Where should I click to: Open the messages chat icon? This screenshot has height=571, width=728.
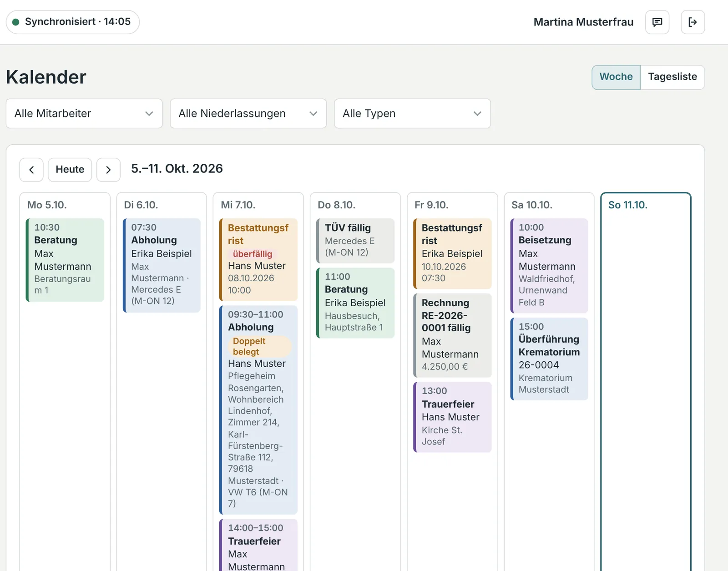pyautogui.click(x=657, y=22)
